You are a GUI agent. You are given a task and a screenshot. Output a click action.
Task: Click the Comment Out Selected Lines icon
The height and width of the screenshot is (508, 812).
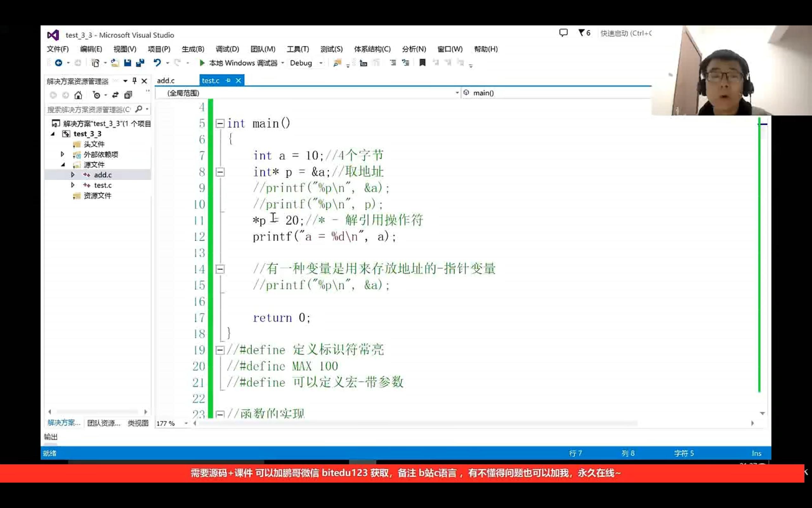tap(393, 63)
